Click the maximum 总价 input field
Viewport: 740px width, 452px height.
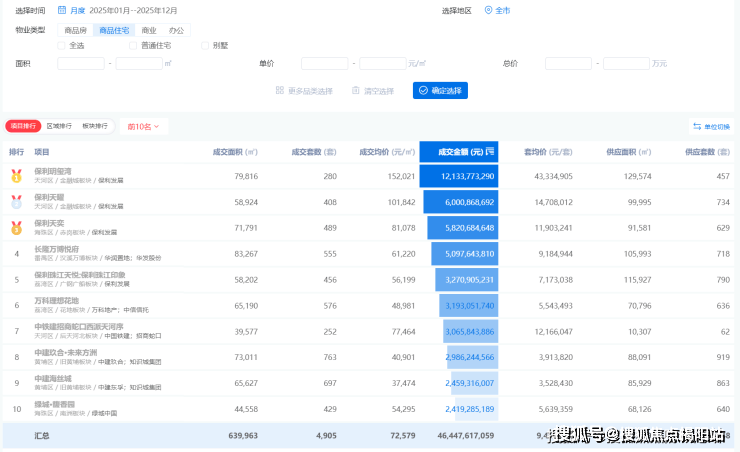tap(626, 63)
